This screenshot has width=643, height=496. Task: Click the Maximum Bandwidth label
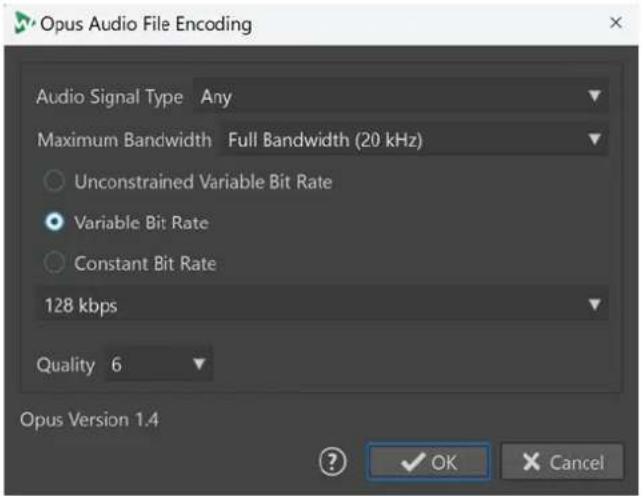pos(124,140)
